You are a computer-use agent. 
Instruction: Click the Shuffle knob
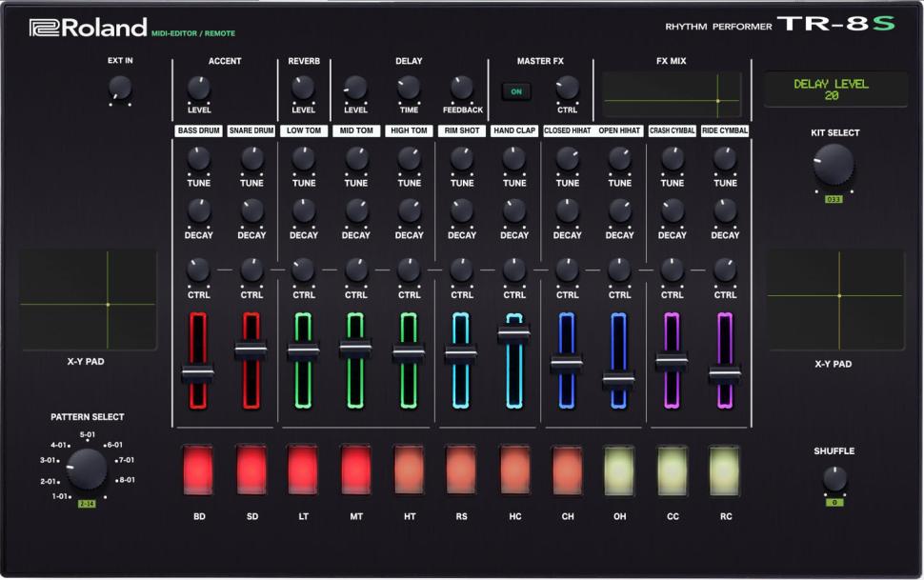pyautogui.click(x=834, y=479)
